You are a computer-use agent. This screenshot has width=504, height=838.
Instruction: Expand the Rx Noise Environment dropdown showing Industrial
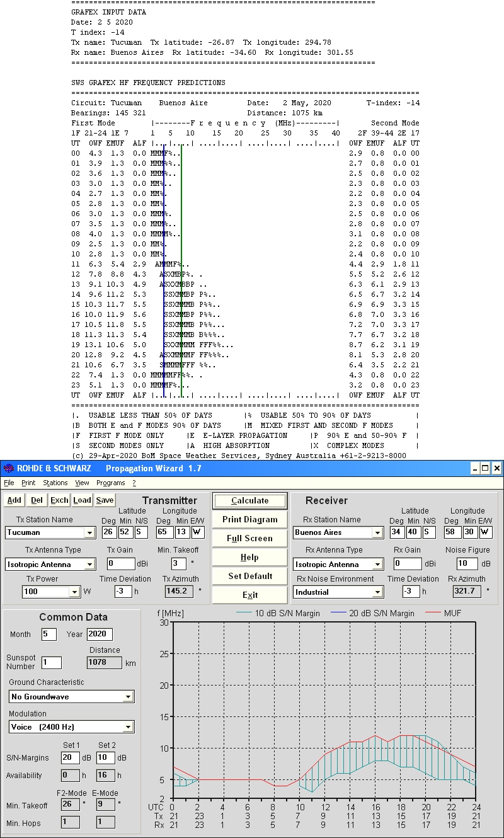tap(377, 592)
